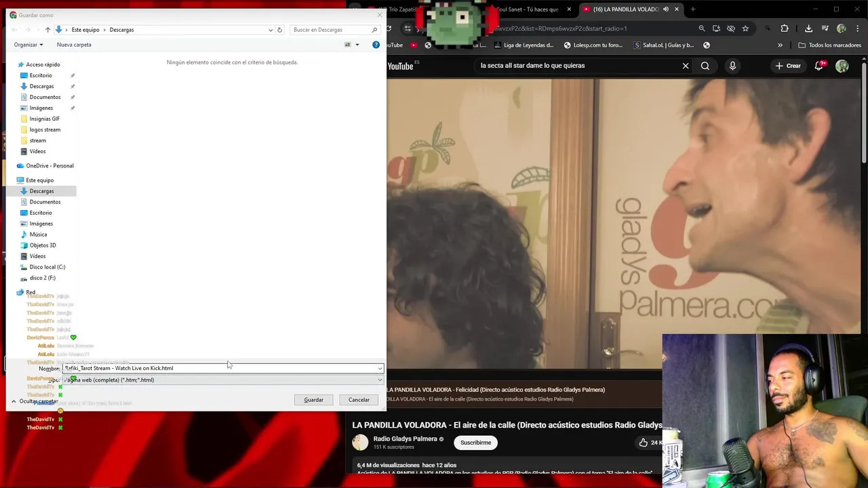This screenshot has height=488, width=868.
Task: Open the view options dropdown arrow
Action: click(357, 45)
